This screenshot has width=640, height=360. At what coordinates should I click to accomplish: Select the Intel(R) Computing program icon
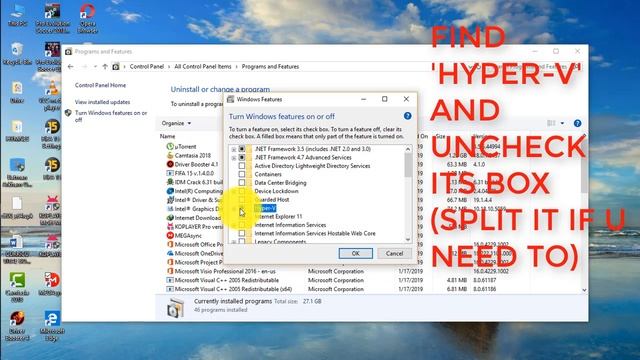tap(170, 191)
